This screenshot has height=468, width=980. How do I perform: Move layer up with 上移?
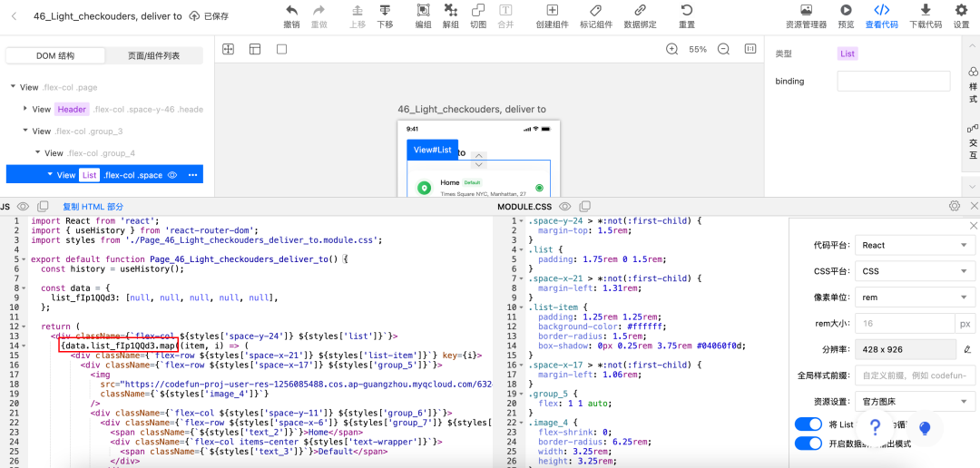(358, 10)
